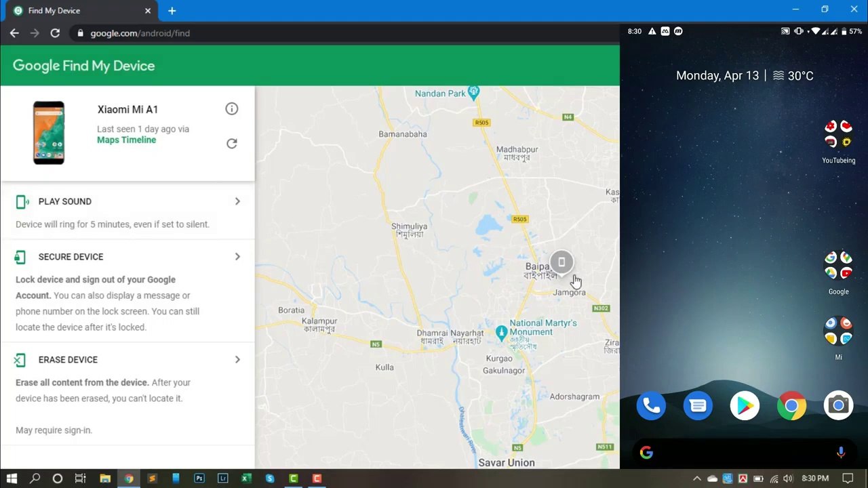This screenshot has width=868, height=488.
Task: Open the Messages app on Android
Action: pos(698,406)
